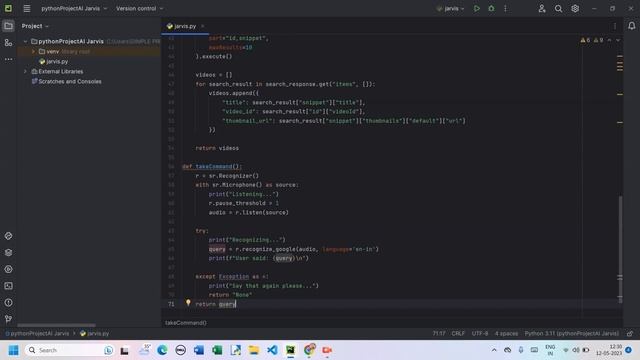Screen dimensions: 640x360
Task: Go to next highlighted problem arrow
Action: 618,40
